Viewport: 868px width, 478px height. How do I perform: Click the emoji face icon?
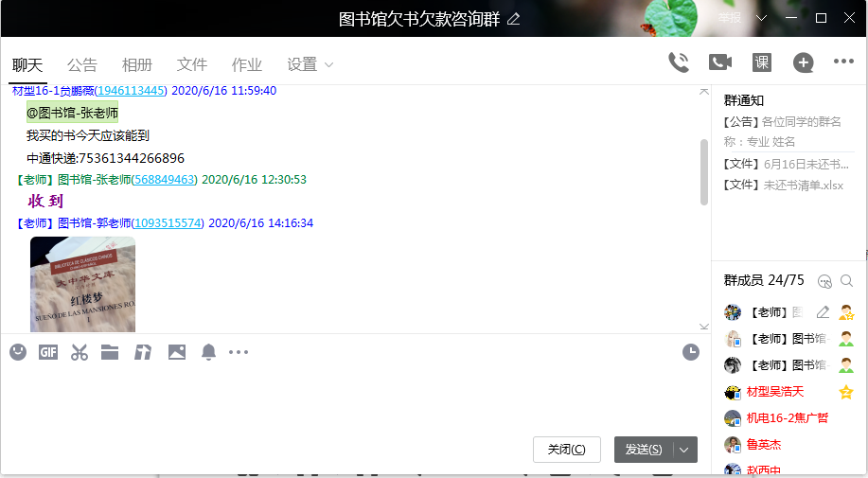pyautogui.click(x=18, y=352)
